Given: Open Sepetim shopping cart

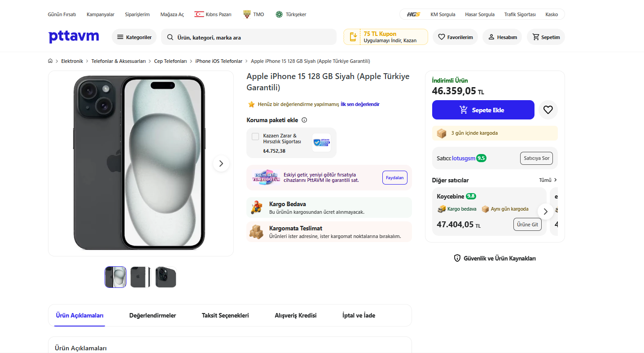Looking at the screenshot, I should [x=546, y=37].
